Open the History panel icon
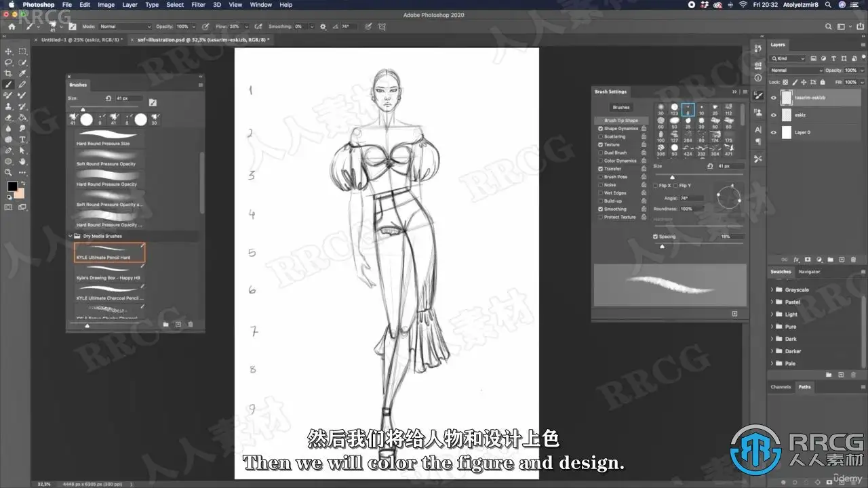 757,48
